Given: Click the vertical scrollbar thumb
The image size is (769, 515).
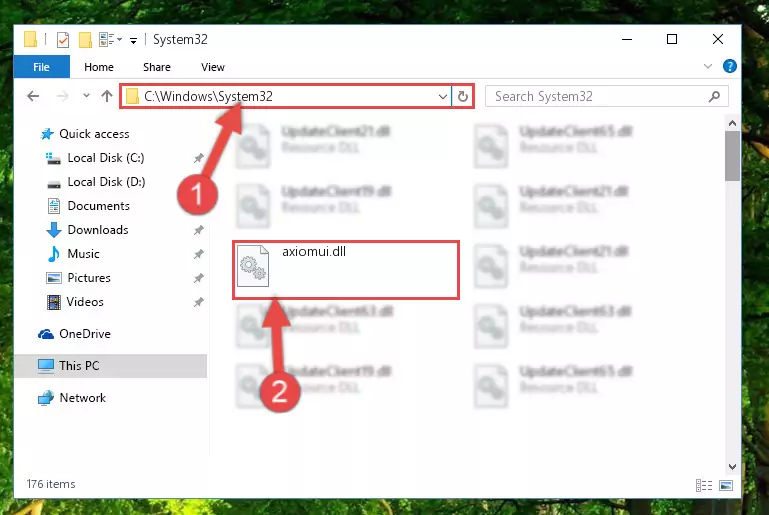Looking at the screenshot, I should (732, 156).
